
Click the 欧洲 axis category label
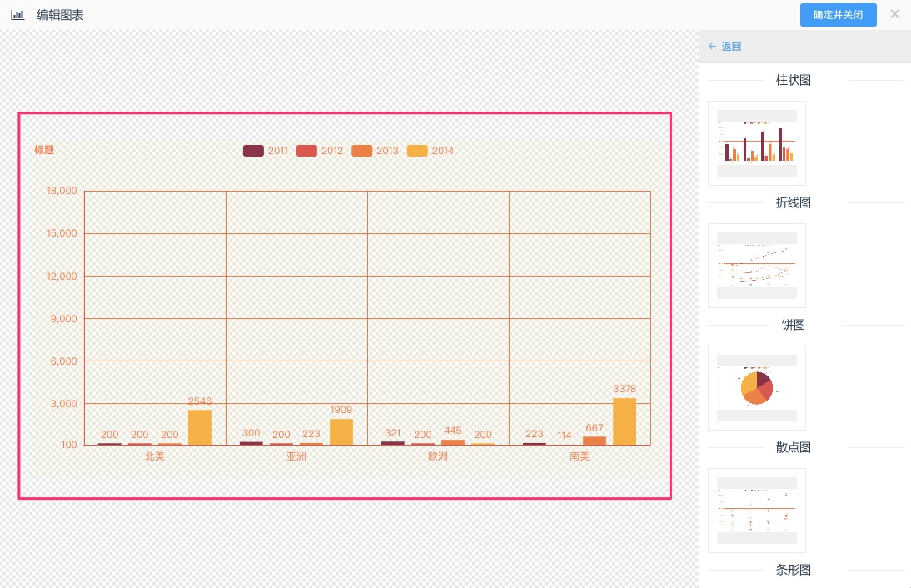[x=438, y=456]
